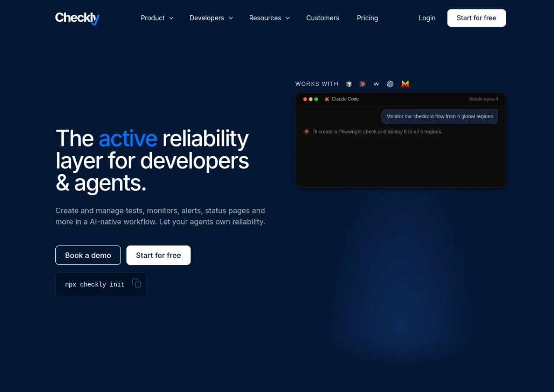
Task: Select the Mistral pixel M icon
Action: tap(405, 84)
